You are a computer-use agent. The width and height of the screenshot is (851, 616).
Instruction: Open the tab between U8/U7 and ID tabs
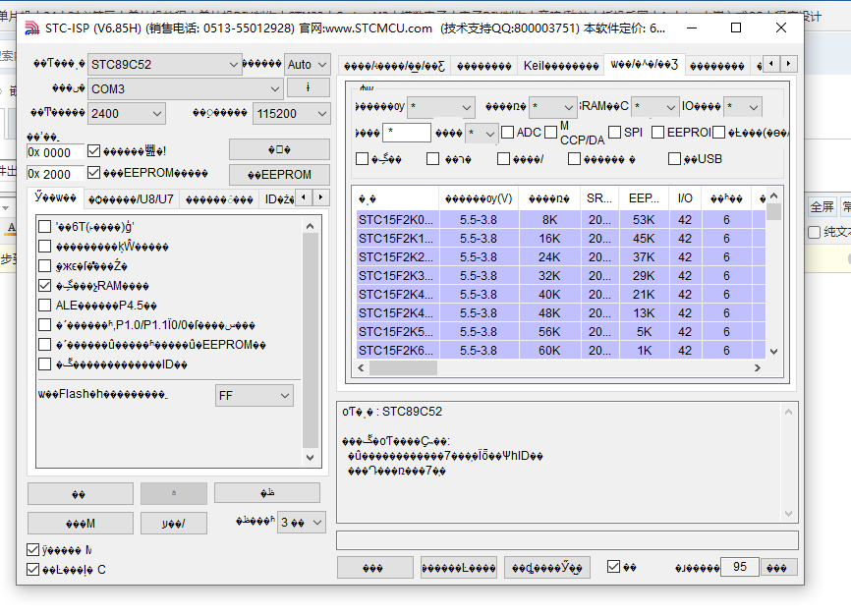pos(219,199)
